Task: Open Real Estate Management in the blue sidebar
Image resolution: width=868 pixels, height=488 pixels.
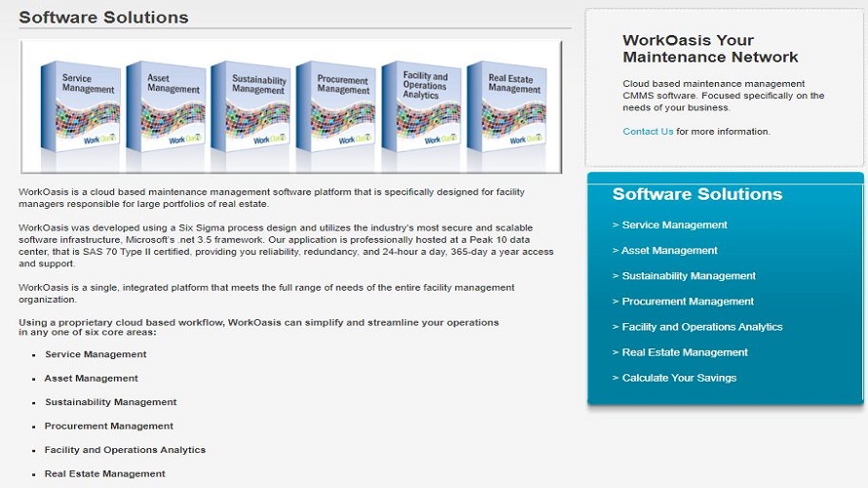Action: pos(685,352)
